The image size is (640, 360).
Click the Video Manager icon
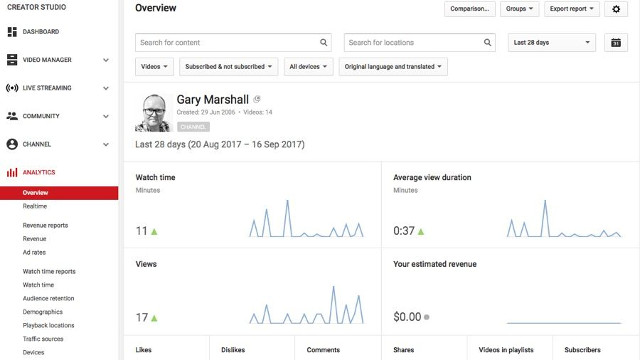[x=12, y=60]
